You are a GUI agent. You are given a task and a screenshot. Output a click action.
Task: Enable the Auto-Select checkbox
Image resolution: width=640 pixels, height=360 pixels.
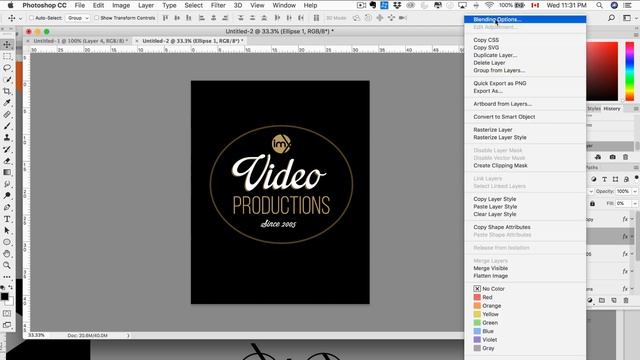(31, 18)
